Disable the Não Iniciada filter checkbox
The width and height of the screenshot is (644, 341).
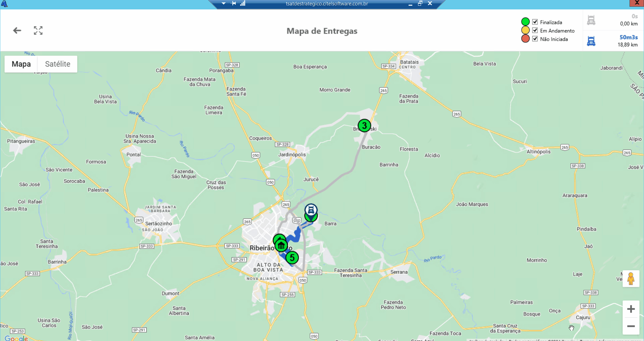535,39
